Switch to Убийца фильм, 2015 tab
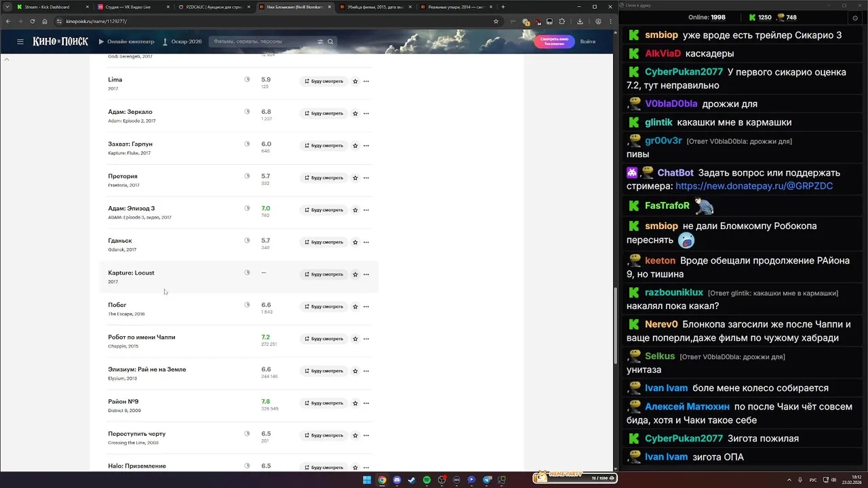868x488 pixels. (x=375, y=7)
